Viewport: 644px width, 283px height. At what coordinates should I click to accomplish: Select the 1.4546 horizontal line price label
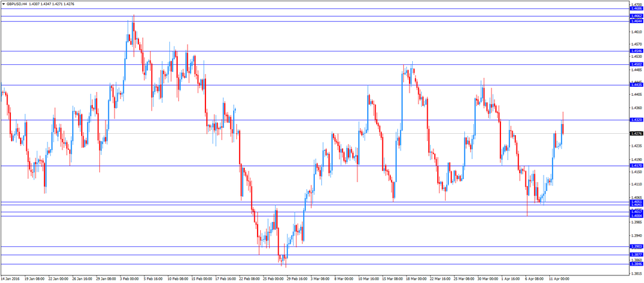point(637,51)
